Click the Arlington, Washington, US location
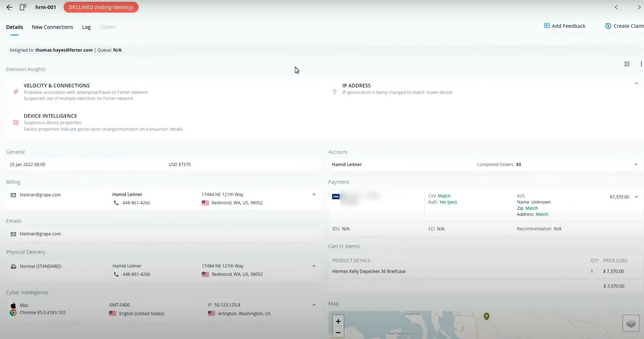This screenshot has width=644, height=339. click(244, 314)
